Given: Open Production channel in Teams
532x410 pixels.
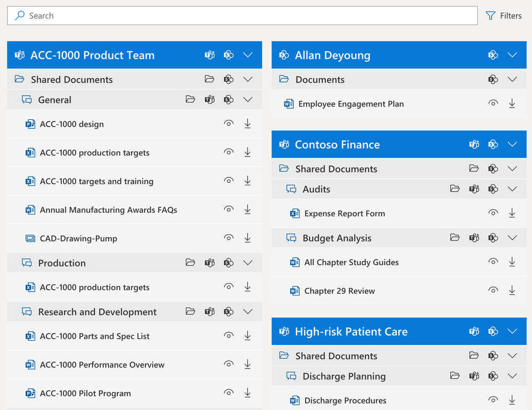Looking at the screenshot, I should tap(210, 263).
